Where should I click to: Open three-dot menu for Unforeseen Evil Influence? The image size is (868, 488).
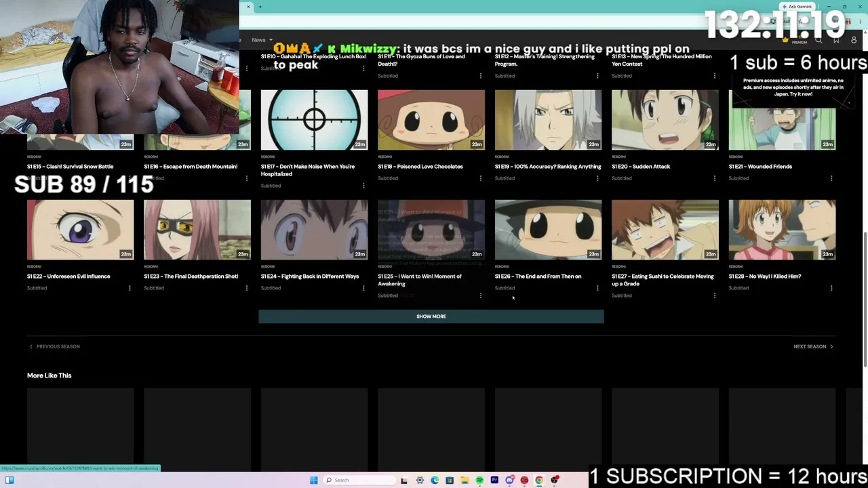coord(130,288)
